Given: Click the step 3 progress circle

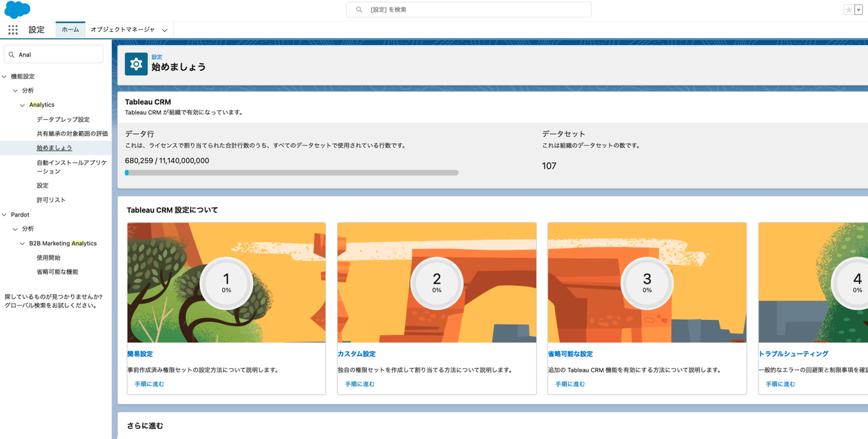Looking at the screenshot, I should point(647,283).
